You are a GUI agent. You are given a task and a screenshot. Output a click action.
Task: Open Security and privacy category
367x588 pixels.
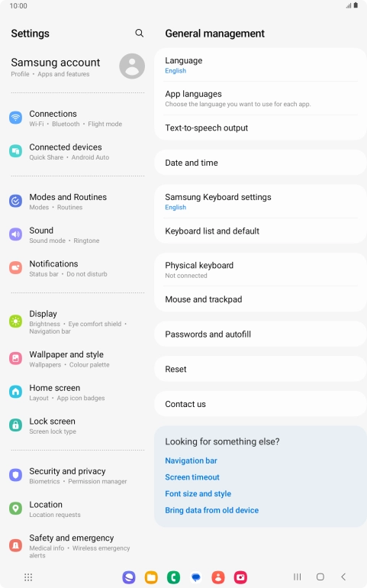77,476
